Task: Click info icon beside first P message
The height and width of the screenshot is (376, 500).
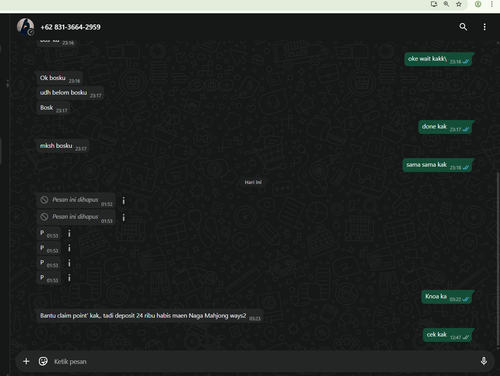Action: (69, 233)
